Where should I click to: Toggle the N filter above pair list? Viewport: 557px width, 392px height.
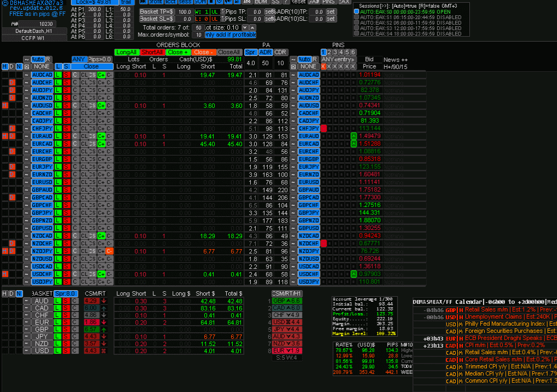[x=19, y=66]
